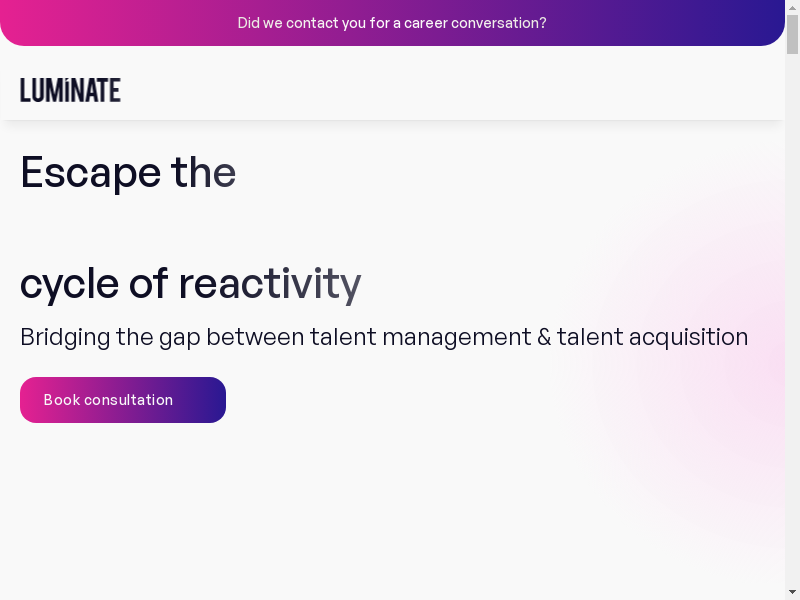Click the scrollbar down arrow

point(792,592)
